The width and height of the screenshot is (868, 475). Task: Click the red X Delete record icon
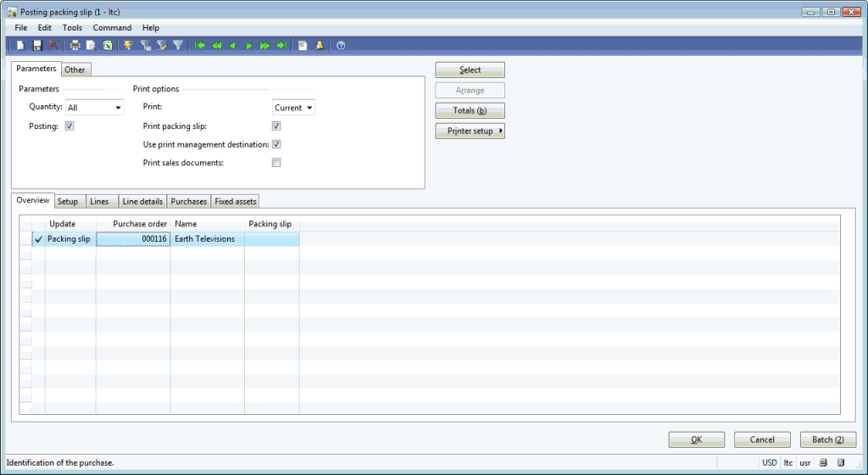[x=53, y=46]
